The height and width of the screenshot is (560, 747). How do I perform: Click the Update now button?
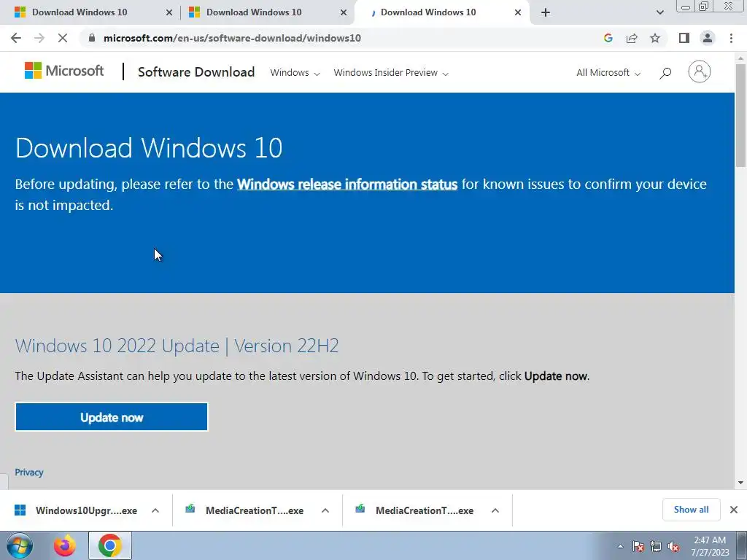click(x=112, y=417)
